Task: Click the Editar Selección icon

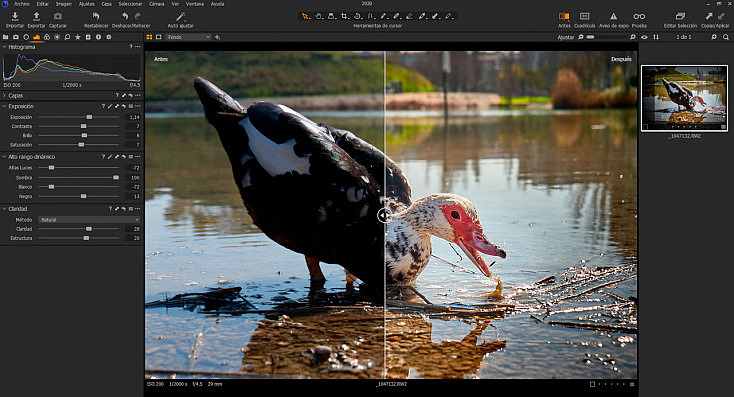Action: click(x=680, y=16)
